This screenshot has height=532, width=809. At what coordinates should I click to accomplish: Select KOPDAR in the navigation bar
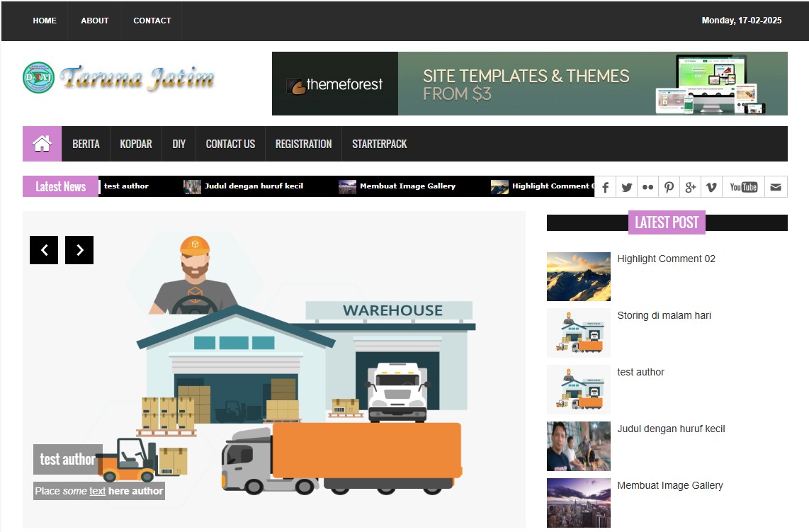(136, 144)
